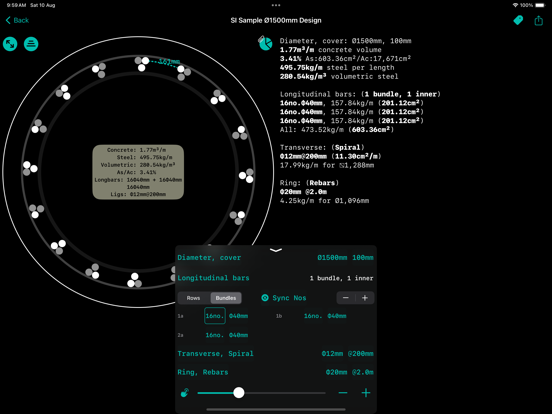The image size is (552, 414).
Task: Click the large minus icon near slider
Action: [x=343, y=393]
